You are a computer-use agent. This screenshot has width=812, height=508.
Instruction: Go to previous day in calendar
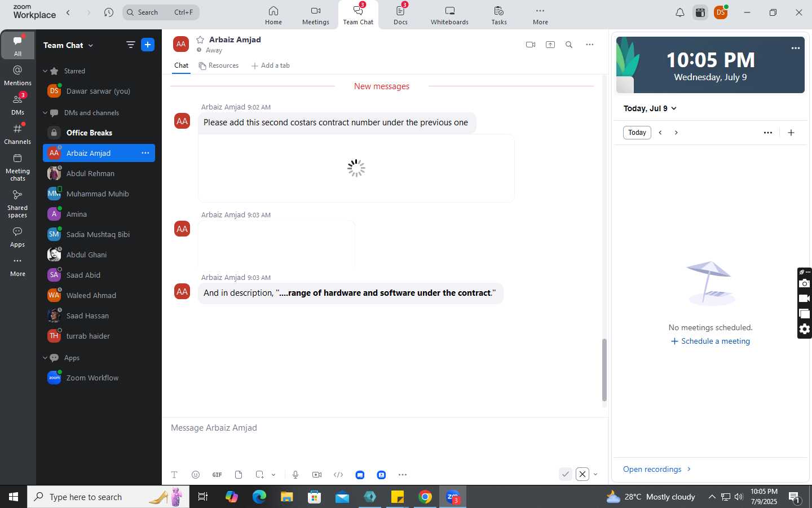pyautogui.click(x=660, y=133)
